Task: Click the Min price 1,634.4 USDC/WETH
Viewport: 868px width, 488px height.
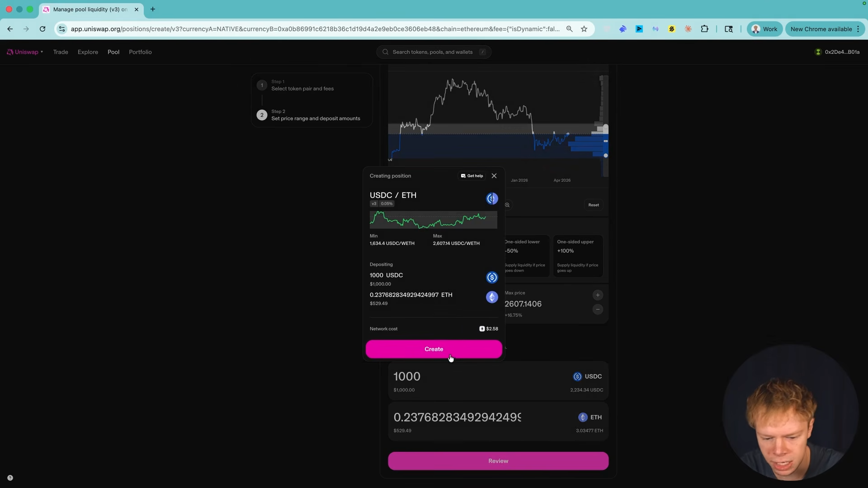Action: [x=392, y=244]
